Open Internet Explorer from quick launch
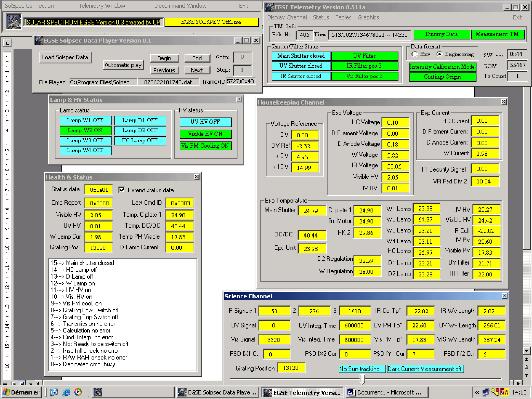 [66, 392]
